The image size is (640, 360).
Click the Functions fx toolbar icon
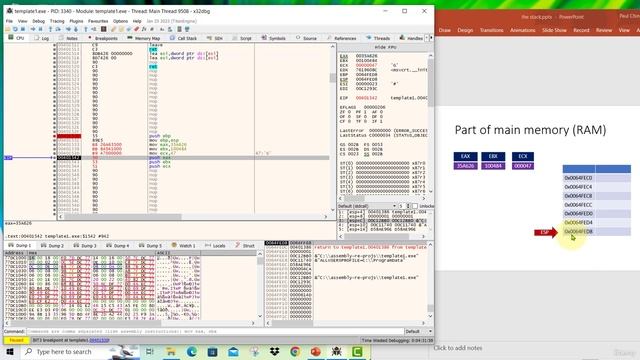[144, 29]
